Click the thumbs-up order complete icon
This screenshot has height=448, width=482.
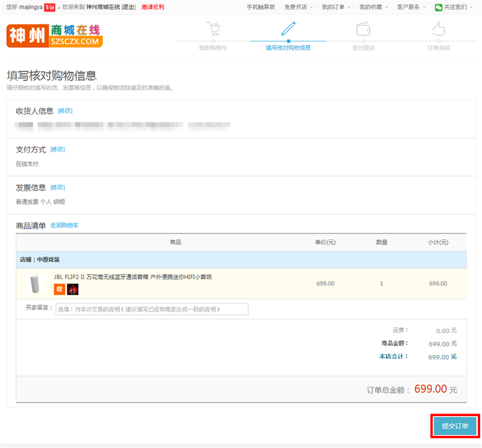point(438,29)
